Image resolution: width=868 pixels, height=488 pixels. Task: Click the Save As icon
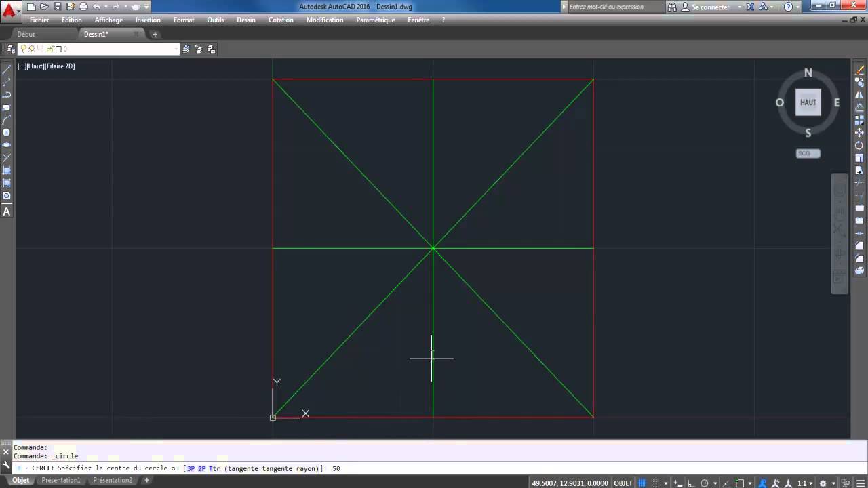click(70, 7)
